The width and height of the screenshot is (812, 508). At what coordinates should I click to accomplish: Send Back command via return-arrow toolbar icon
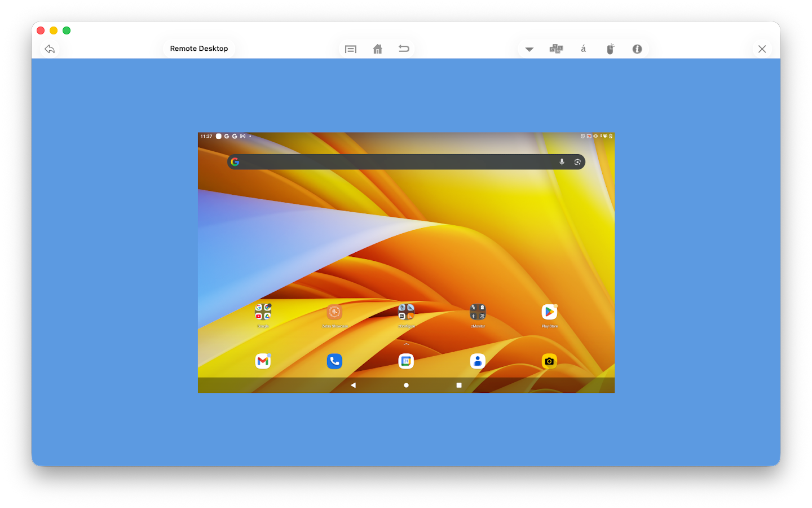pos(404,49)
